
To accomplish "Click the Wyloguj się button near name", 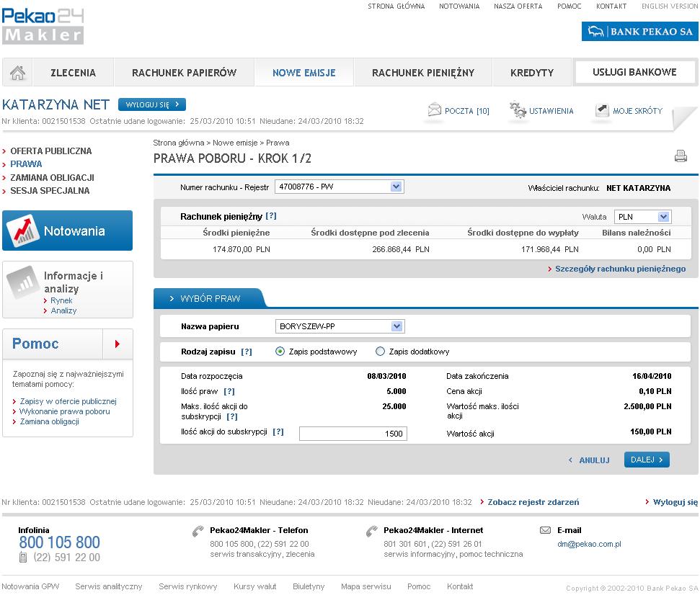I will click(152, 104).
